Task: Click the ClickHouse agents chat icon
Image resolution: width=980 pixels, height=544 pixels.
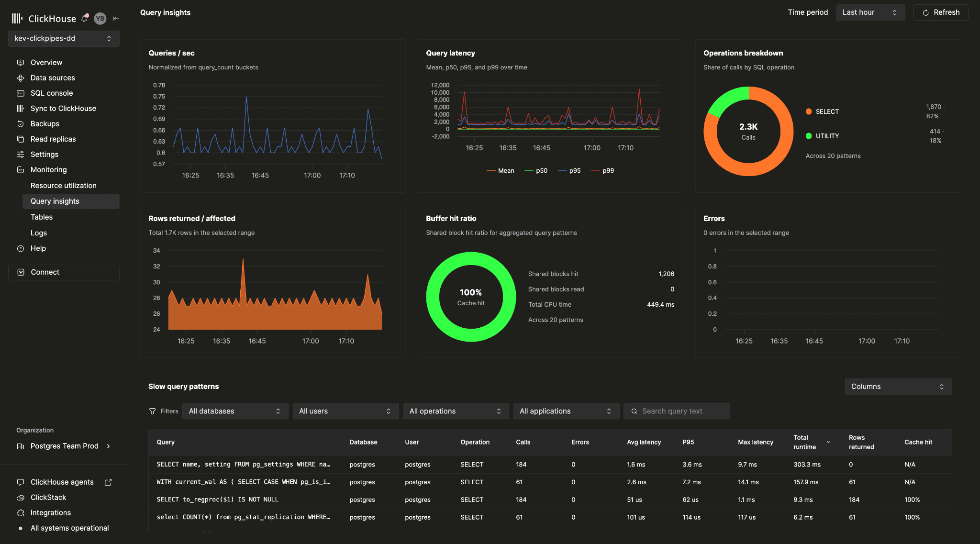Action: tap(21, 482)
